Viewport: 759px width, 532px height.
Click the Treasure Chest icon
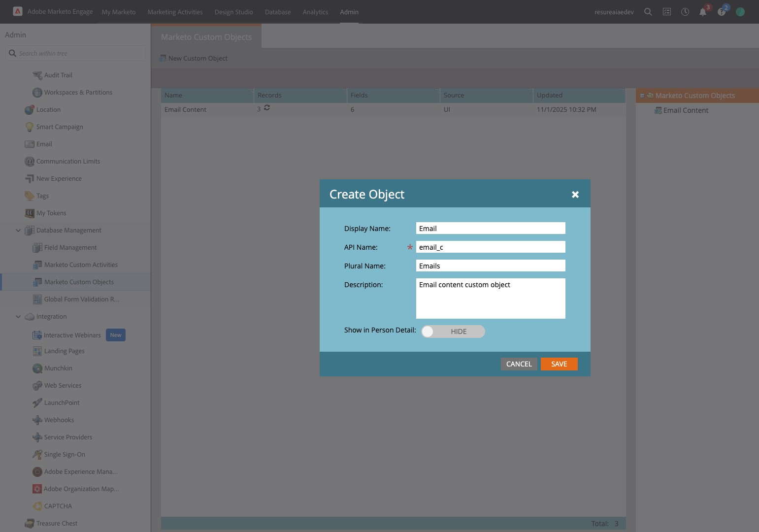tap(29, 524)
